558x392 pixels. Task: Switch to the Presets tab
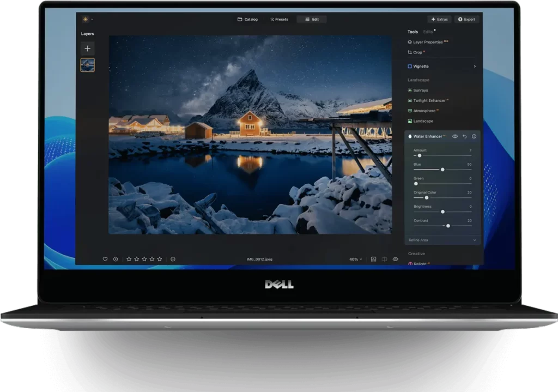(x=279, y=19)
